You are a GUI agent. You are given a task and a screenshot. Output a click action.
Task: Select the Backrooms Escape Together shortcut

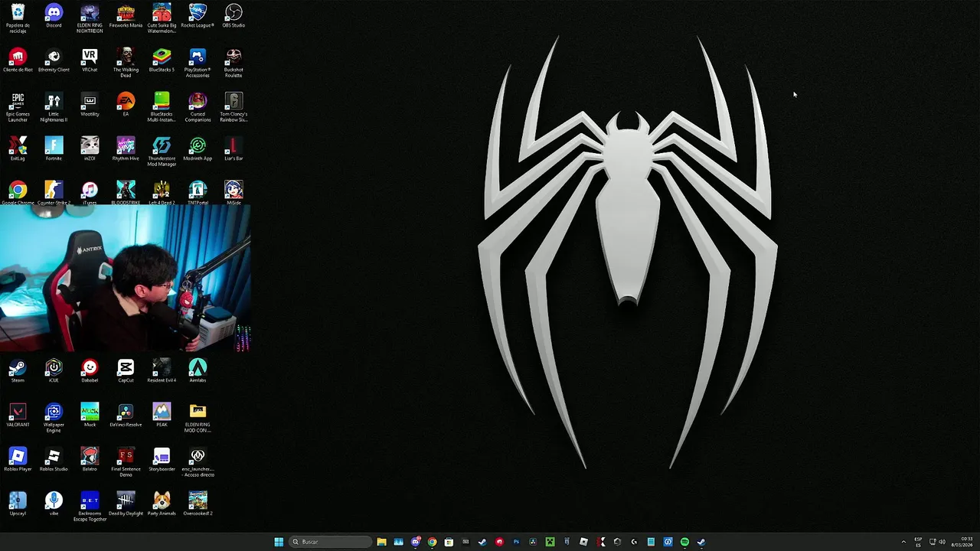(x=90, y=507)
